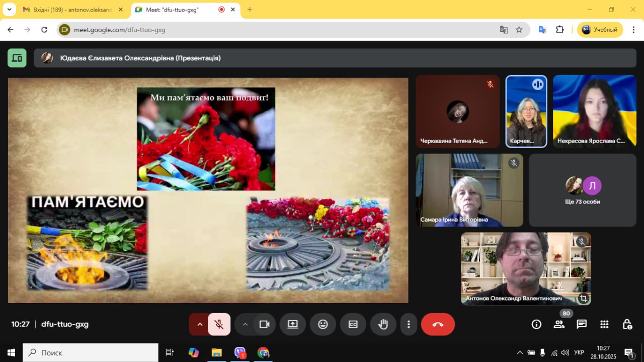Click the share screen icon

[x=293, y=324]
